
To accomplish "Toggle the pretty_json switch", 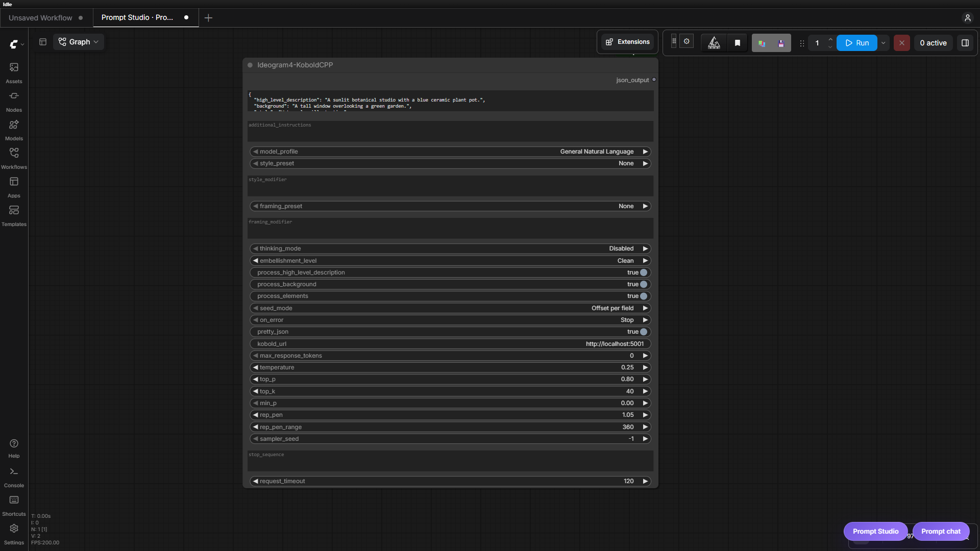I will [644, 332].
